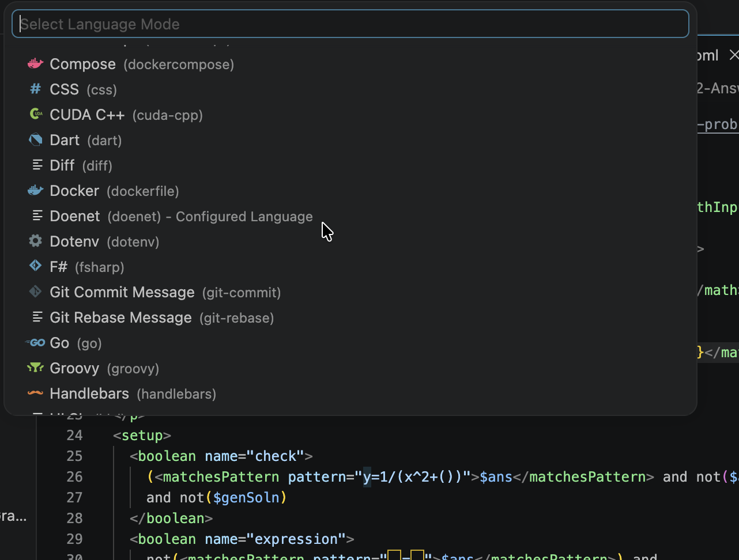739x560 pixels.
Task: Click the Dotenv gear icon
Action: pos(36,241)
